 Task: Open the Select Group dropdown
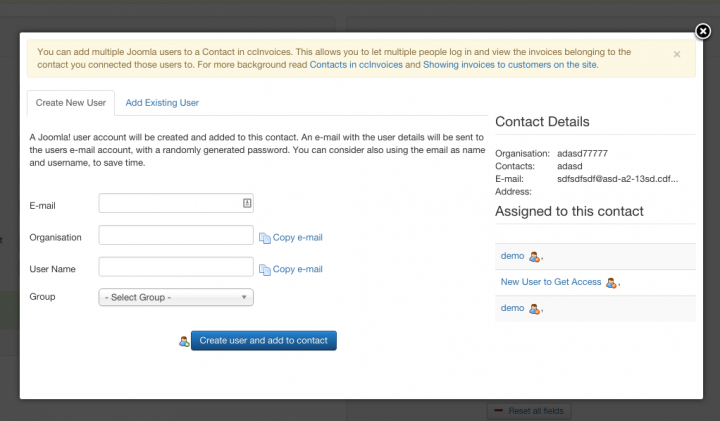(x=176, y=297)
